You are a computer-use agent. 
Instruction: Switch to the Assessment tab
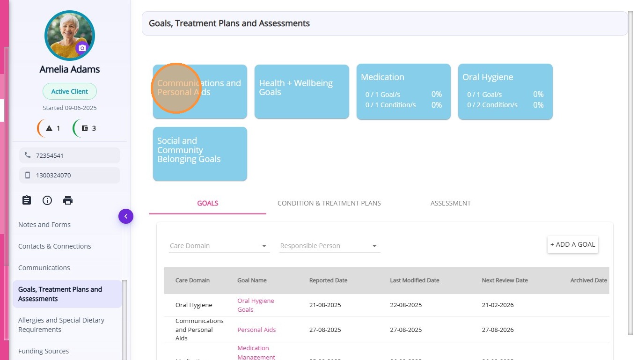(451, 203)
